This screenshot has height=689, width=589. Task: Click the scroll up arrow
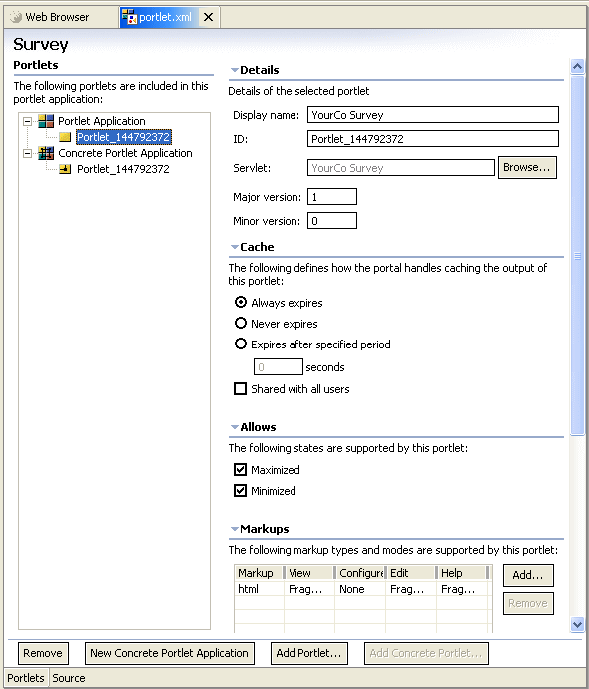577,66
